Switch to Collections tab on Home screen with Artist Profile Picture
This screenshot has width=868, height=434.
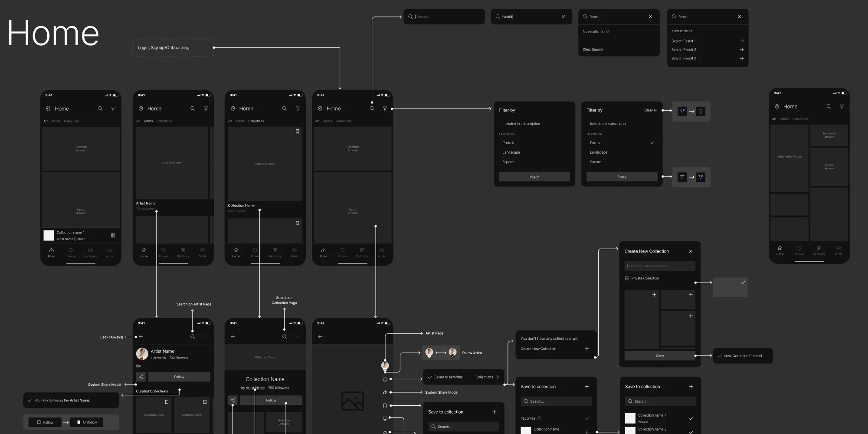[800, 119]
